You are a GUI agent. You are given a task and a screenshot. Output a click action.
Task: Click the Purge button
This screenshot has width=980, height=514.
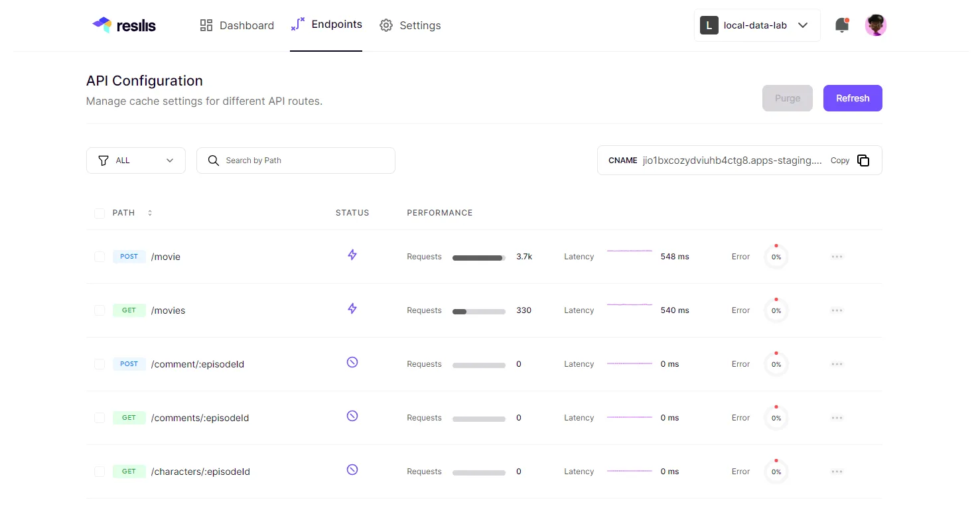point(787,98)
